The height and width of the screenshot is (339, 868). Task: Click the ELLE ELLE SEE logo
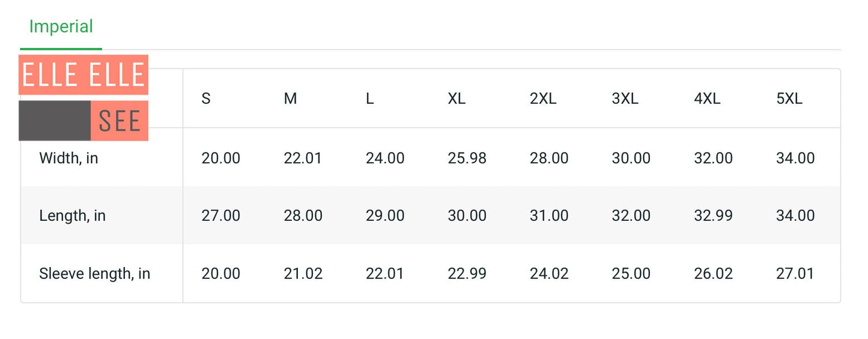coord(83,98)
